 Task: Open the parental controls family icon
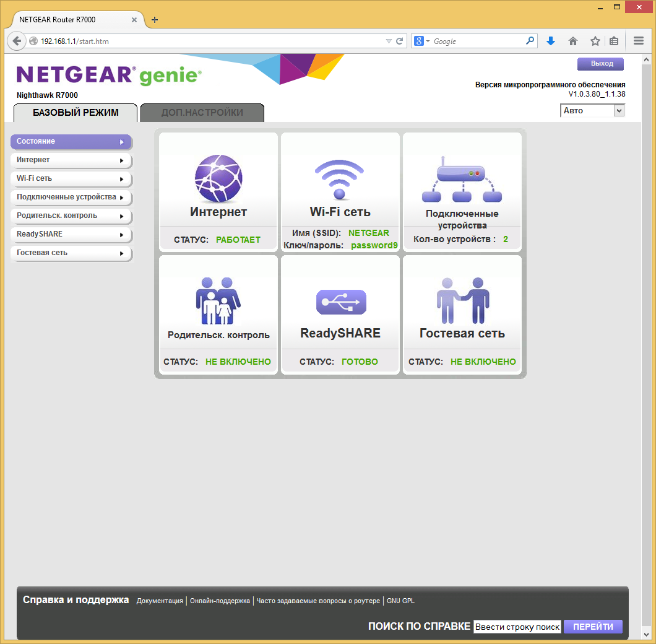click(218, 301)
